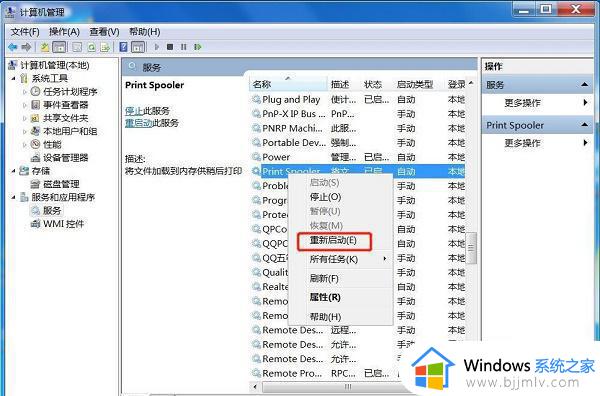Open 更多操作 under Print Spooler actions
The height and width of the screenshot is (396, 600).
(522, 143)
